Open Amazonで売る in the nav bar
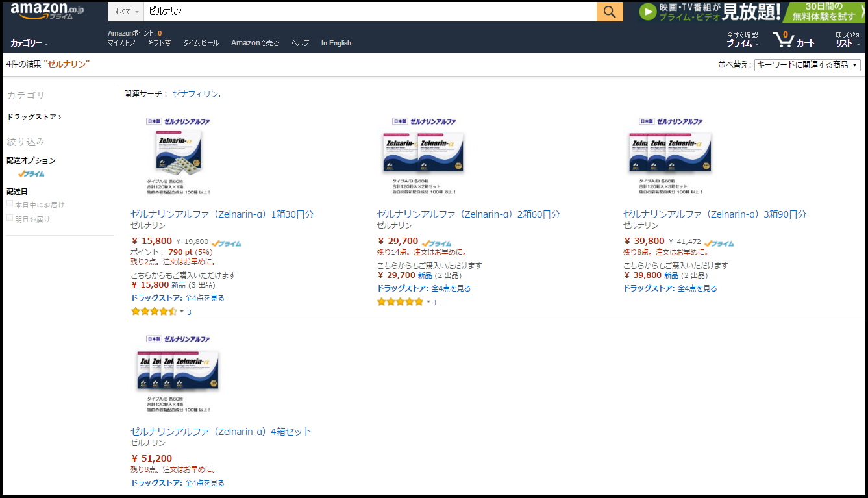This screenshot has height=498, width=868. pyautogui.click(x=255, y=43)
